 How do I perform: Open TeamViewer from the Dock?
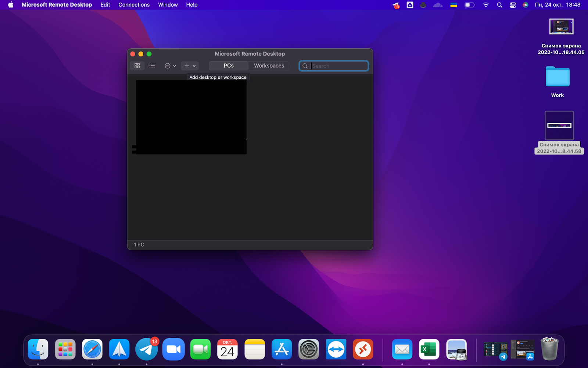click(x=336, y=349)
